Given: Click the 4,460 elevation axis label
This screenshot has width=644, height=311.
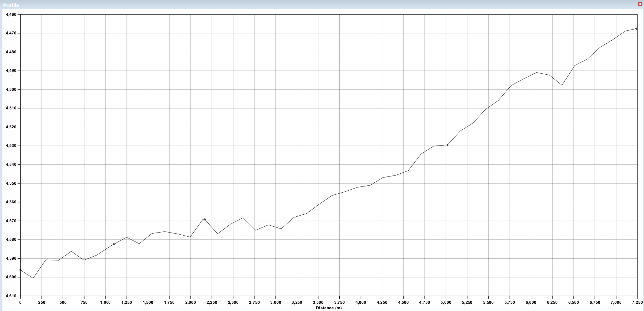Looking at the screenshot, I should (11, 14).
